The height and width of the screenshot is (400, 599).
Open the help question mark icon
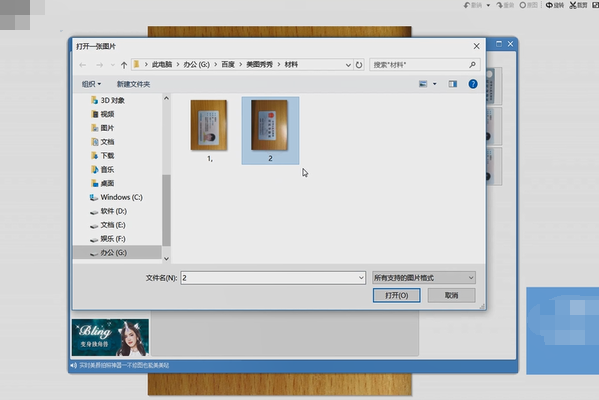pyautogui.click(x=473, y=84)
